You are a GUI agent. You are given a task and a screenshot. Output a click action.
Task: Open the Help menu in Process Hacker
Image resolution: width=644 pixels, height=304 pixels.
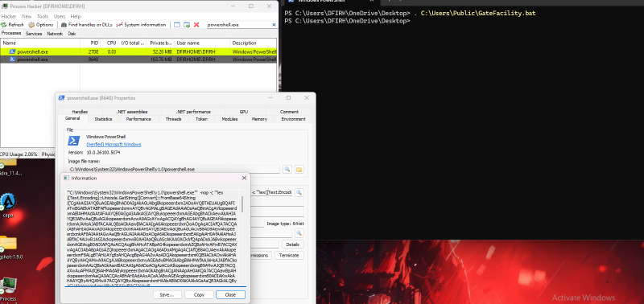coord(76,16)
